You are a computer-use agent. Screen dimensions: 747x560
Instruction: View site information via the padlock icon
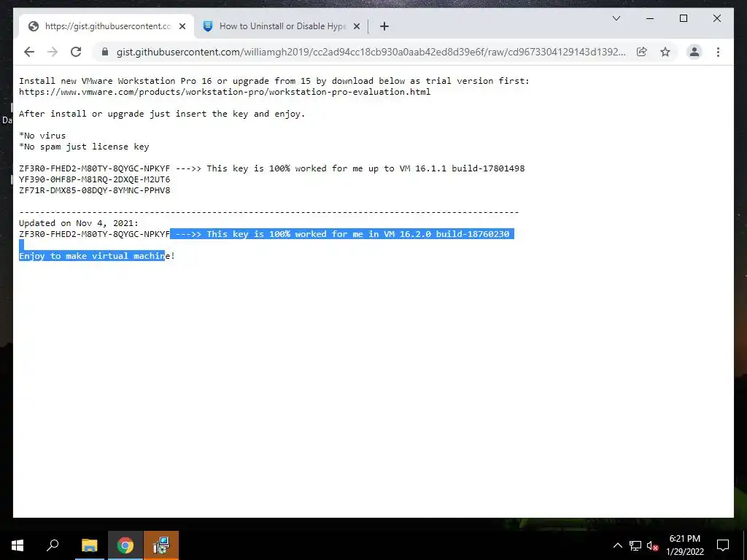pos(105,52)
